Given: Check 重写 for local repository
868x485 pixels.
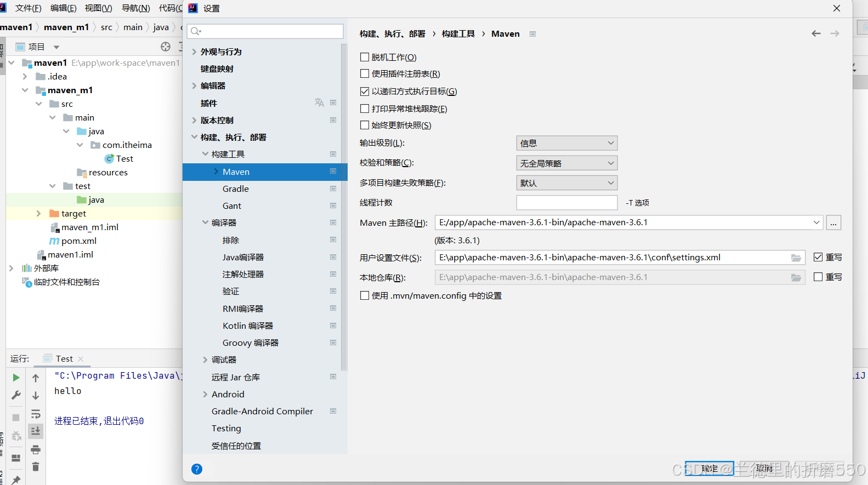Looking at the screenshot, I should click(x=818, y=277).
